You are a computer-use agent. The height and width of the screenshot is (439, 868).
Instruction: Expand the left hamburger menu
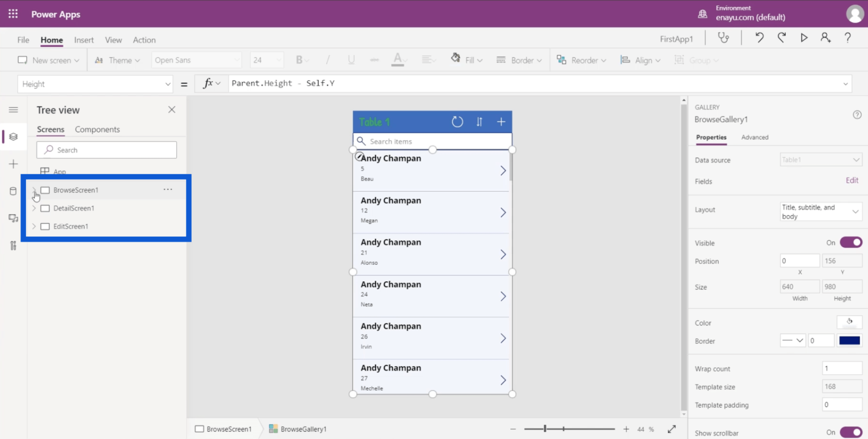13,110
